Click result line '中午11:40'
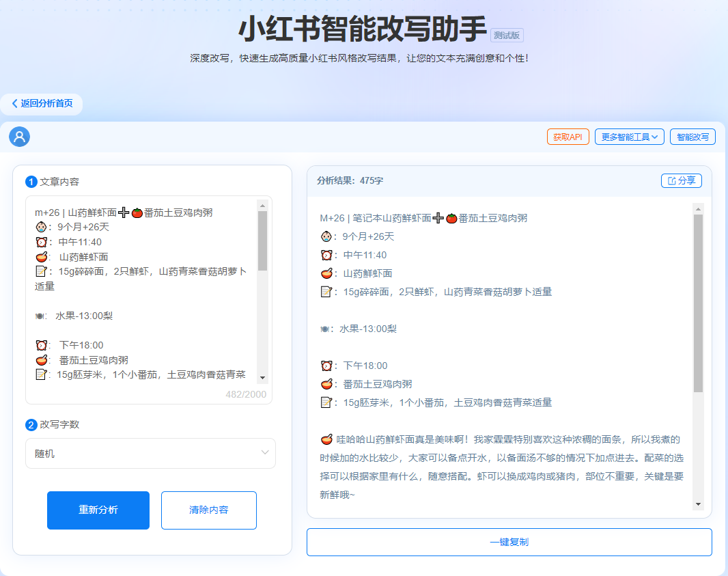This screenshot has height=576, width=728. (365, 255)
